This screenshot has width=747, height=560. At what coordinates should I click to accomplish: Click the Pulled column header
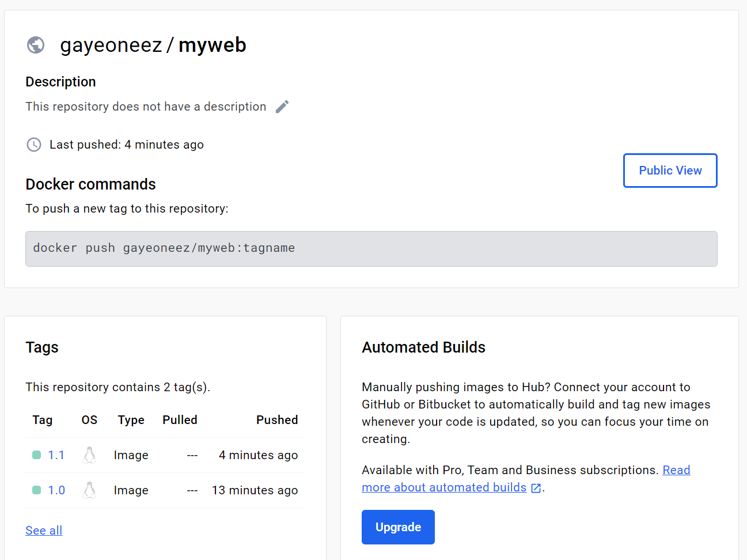click(180, 420)
